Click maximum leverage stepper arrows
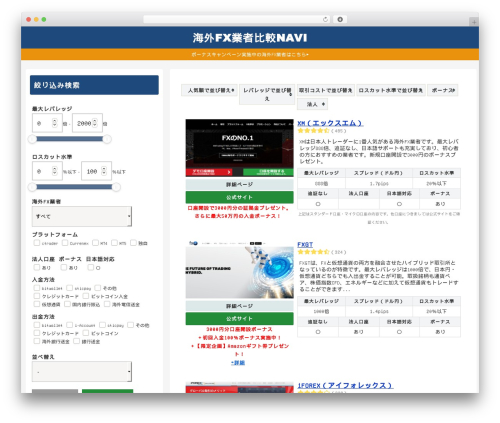The image size is (500, 423). (95, 123)
